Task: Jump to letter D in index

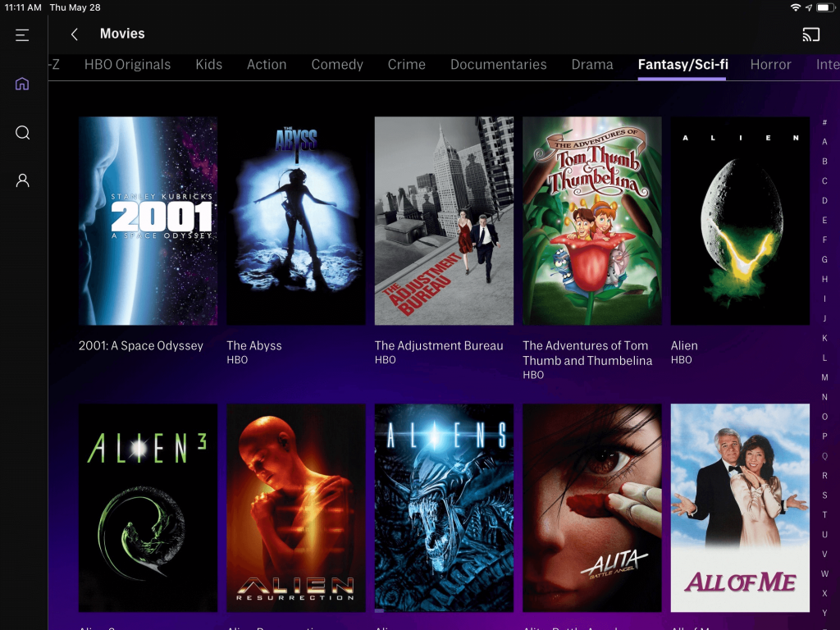Action: click(824, 201)
